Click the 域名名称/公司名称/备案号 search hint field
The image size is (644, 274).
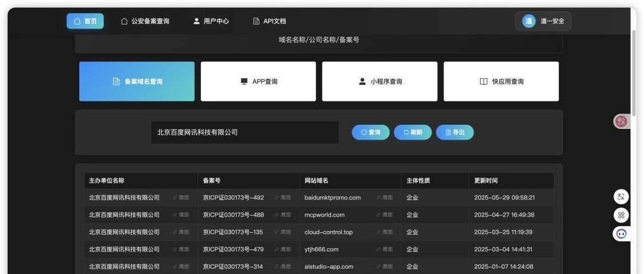tap(318, 40)
